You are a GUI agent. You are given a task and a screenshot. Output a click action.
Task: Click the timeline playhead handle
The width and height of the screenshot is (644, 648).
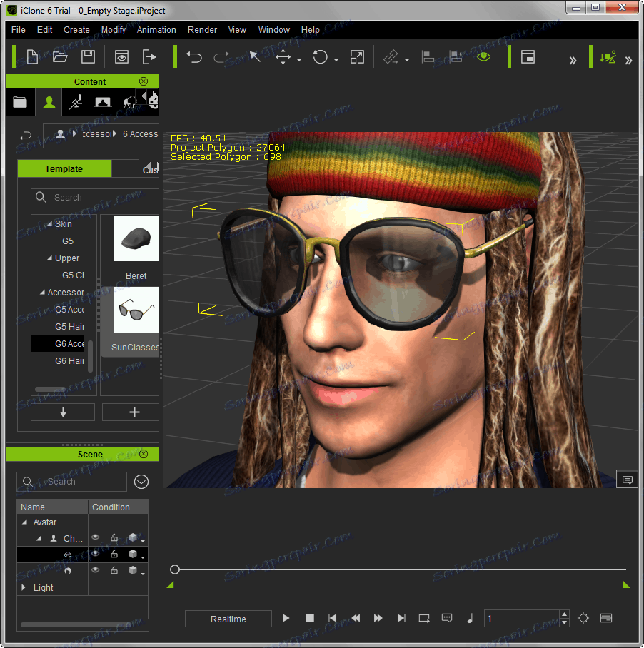[175, 569]
